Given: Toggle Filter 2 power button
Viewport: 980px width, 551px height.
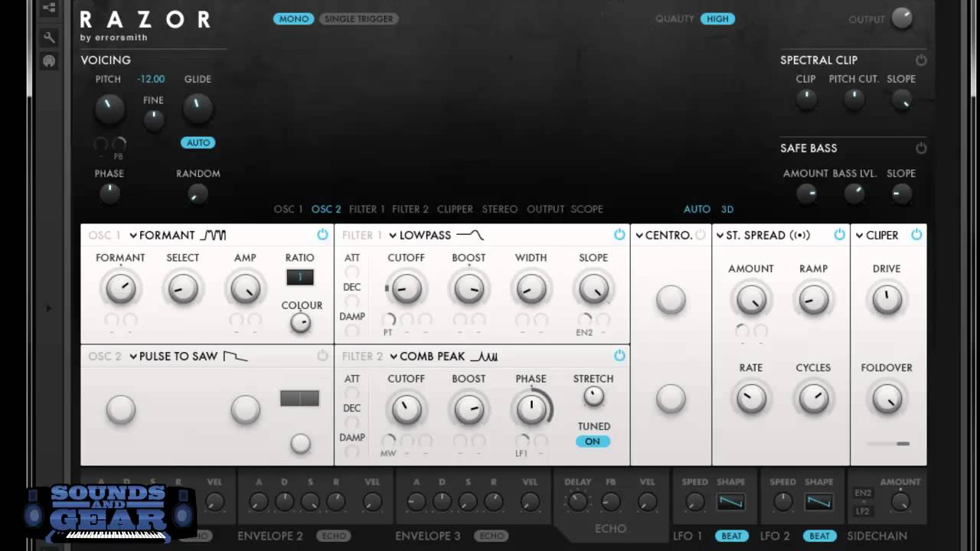Looking at the screenshot, I should [619, 356].
